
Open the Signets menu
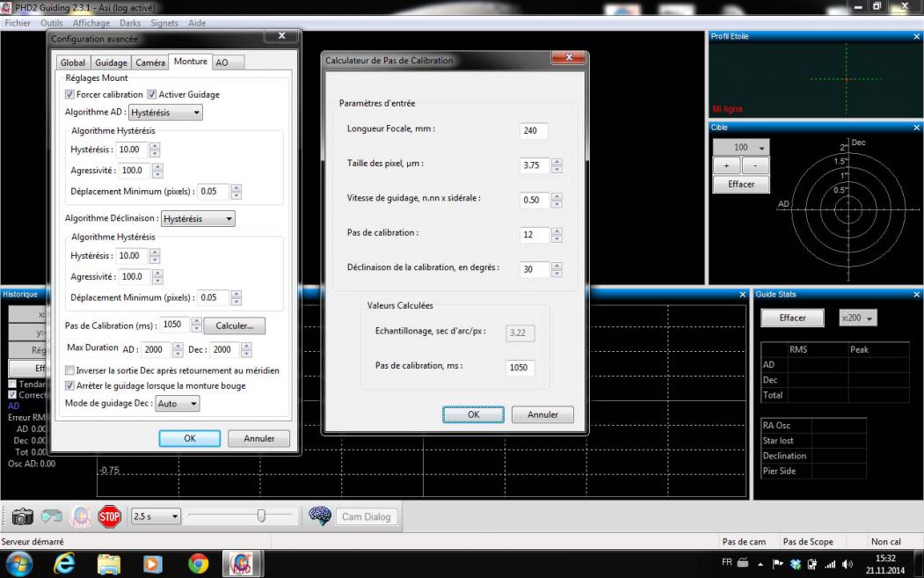pyautogui.click(x=164, y=23)
